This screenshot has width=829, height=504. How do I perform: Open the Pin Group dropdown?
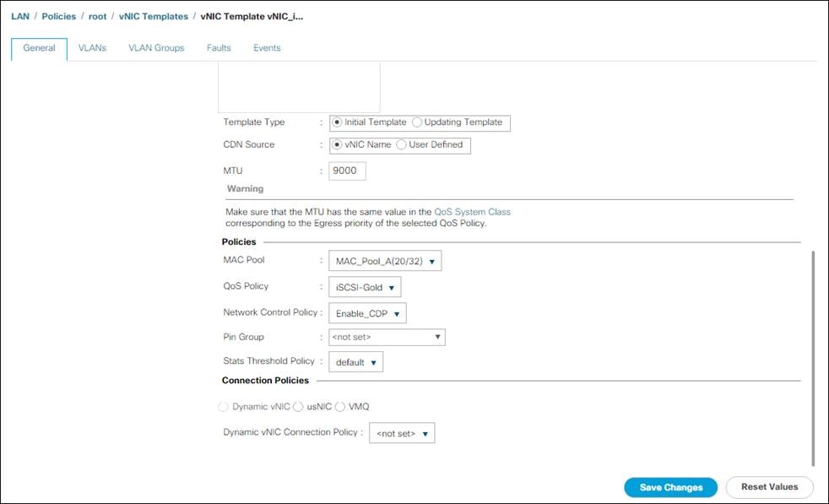tap(387, 337)
